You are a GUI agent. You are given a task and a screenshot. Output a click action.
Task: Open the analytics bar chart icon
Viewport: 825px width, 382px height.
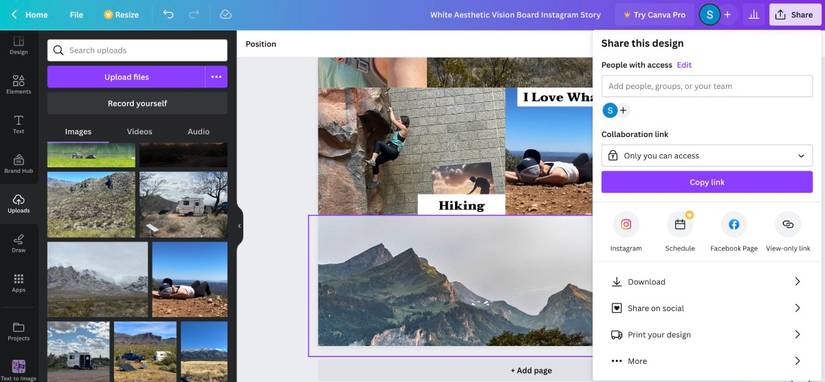tap(754, 15)
